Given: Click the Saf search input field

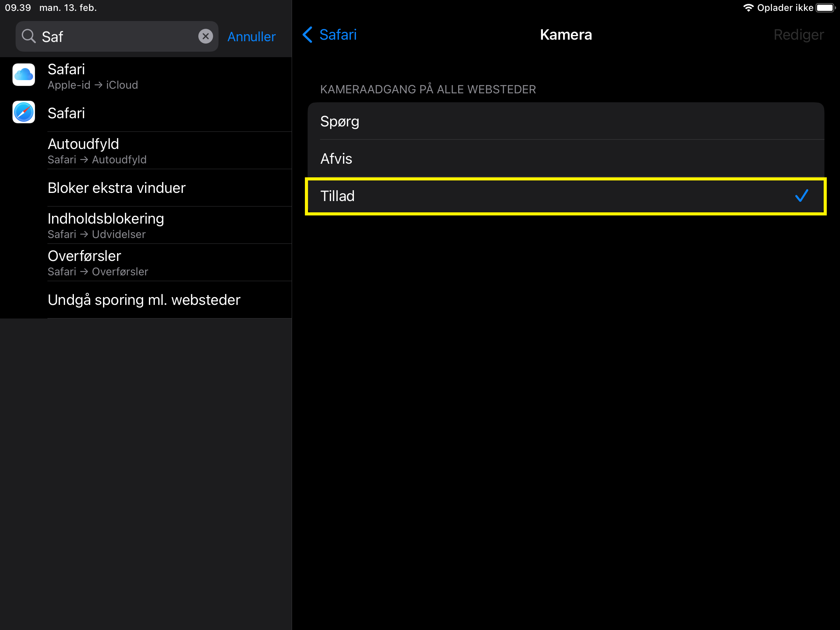Looking at the screenshot, I should point(117,36).
